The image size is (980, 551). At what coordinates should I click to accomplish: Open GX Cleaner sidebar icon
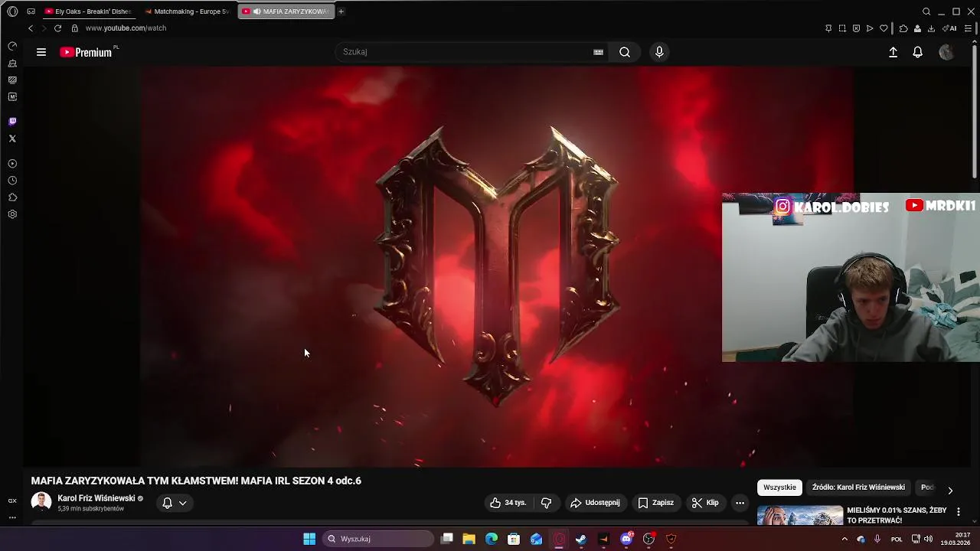(x=12, y=64)
